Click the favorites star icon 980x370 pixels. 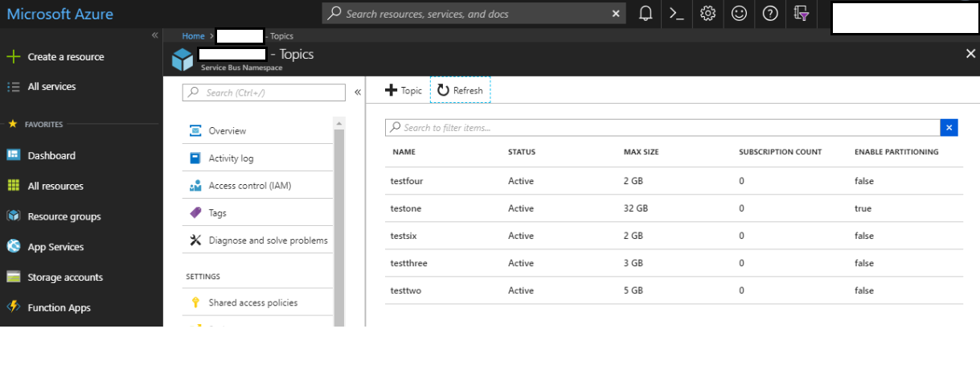tap(12, 124)
